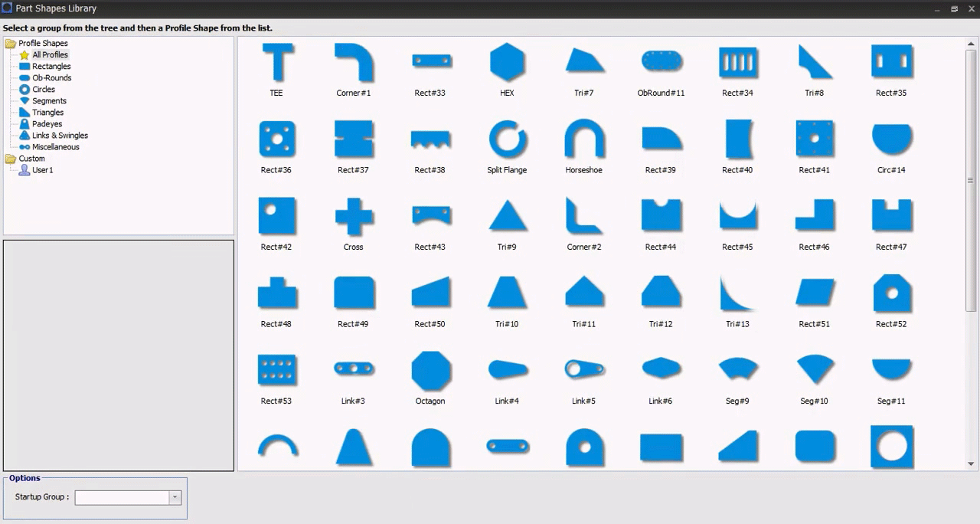Choose User1 under Custom
The width and height of the screenshot is (980, 524).
42,170
